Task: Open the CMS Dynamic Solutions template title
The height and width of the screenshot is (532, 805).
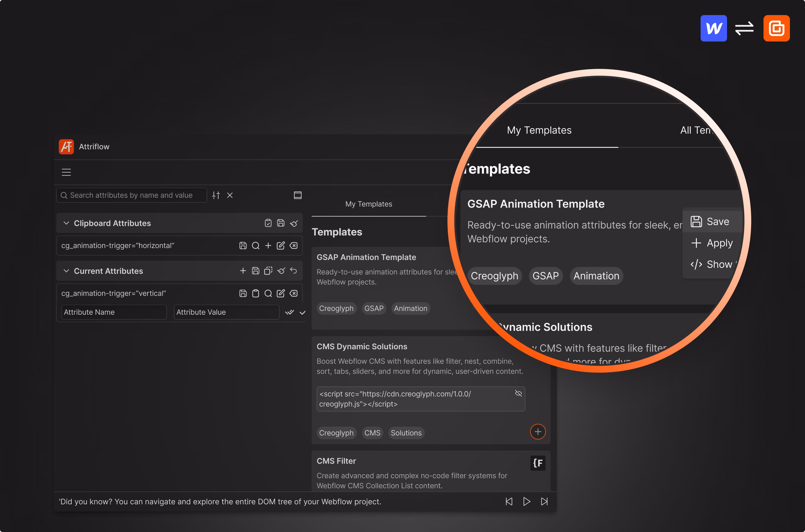Action: pyautogui.click(x=362, y=346)
